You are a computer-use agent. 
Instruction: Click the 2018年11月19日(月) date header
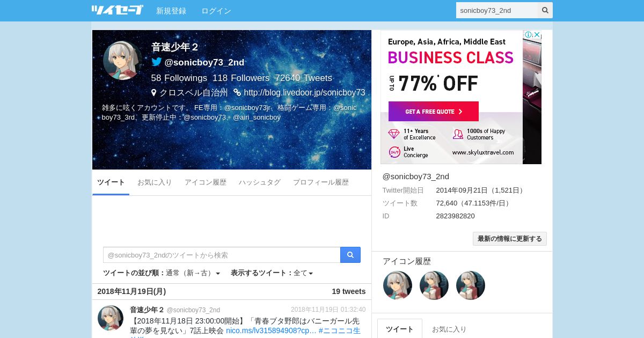(x=131, y=291)
